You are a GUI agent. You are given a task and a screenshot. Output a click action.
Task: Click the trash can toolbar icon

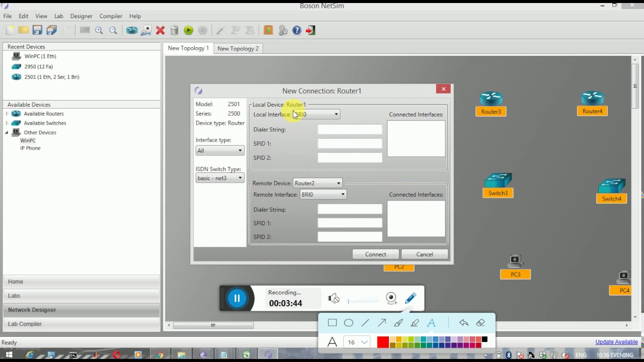pos(175,30)
